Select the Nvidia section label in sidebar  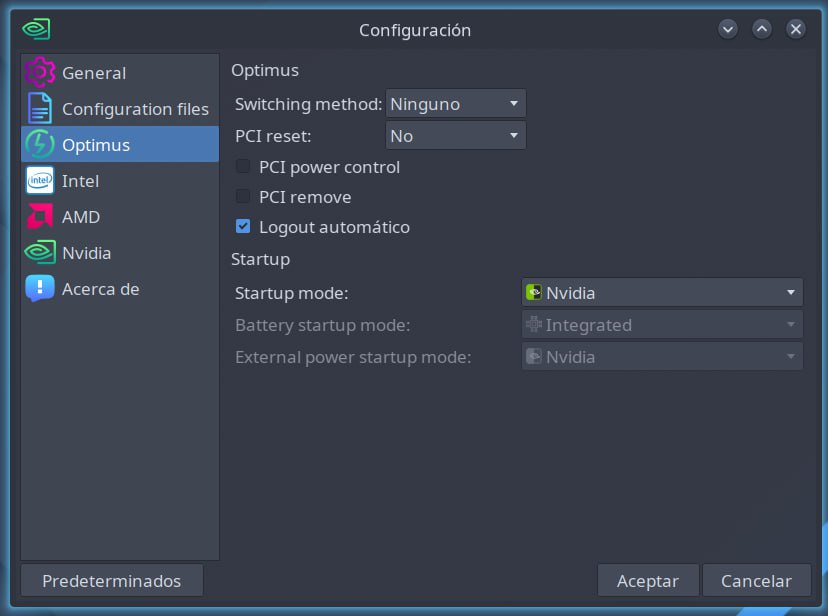click(87, 253)
